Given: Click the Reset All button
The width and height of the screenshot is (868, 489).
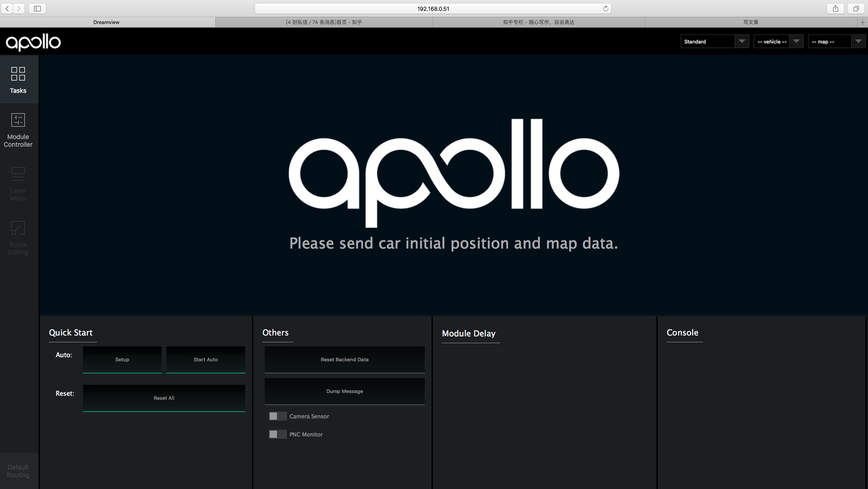Looking at the screenshot, I should [x=164, y=398].
